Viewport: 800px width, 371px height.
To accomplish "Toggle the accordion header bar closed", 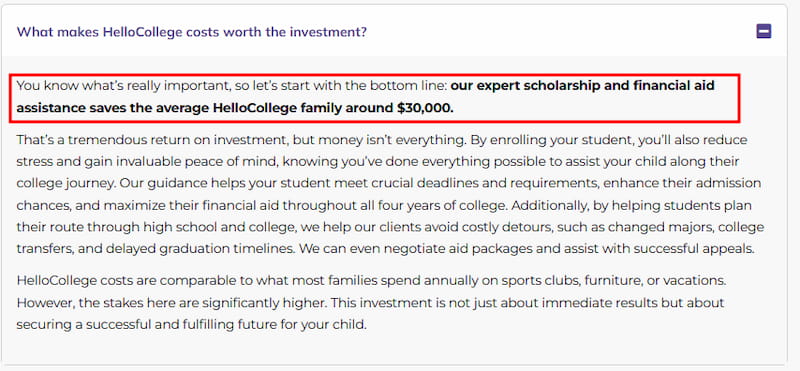I will pos(394,32).
